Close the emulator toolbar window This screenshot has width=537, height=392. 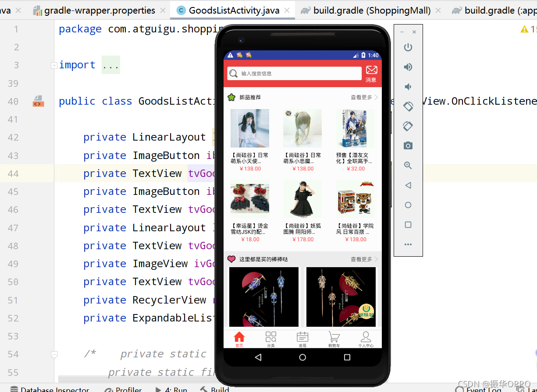(414, 32)
